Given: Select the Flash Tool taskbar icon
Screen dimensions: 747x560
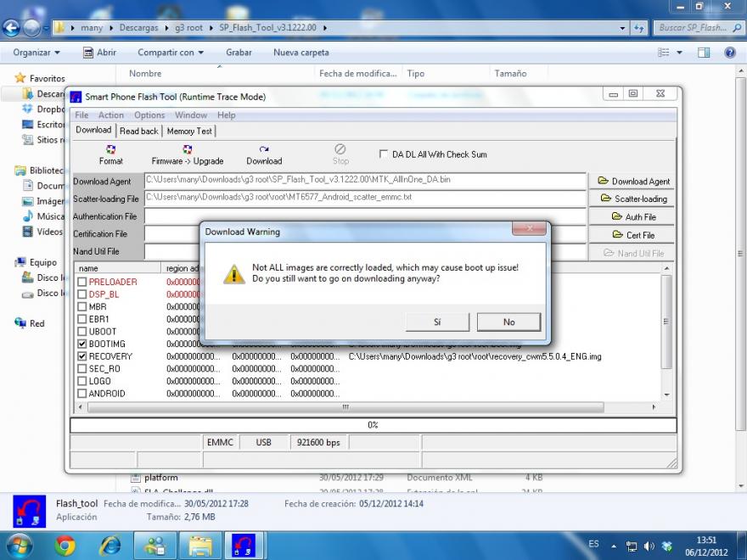Looking at the screenshot, I should point(244,546).
